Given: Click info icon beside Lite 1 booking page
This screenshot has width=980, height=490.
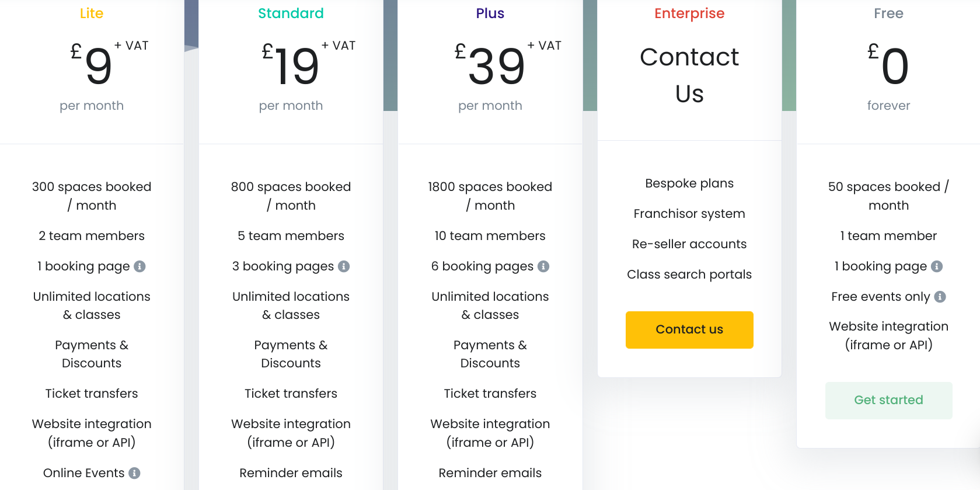Looking at the screenshot, I should (x=139, y=266).
